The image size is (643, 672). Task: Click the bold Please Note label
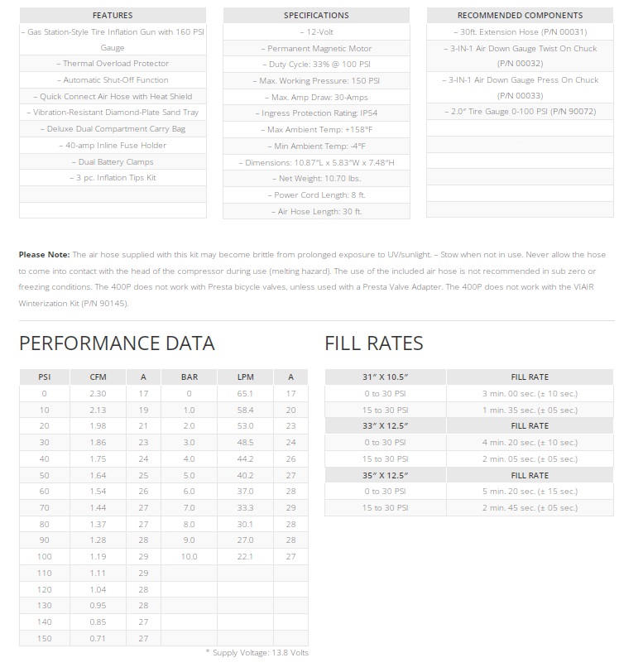tap(44, 254)
